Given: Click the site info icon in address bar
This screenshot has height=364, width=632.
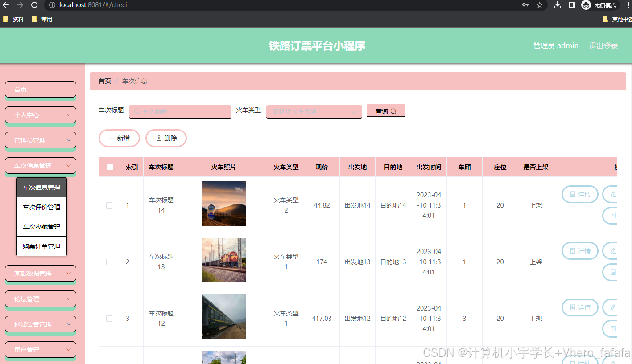Looking at the screenshot, I should click(x=52, y=5).
